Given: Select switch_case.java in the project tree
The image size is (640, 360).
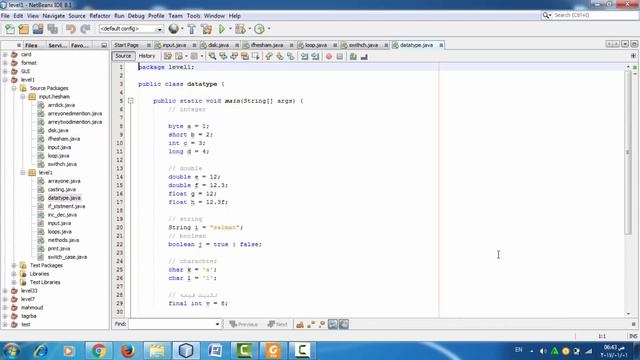Looking at the screenshot, I should 67,257.
